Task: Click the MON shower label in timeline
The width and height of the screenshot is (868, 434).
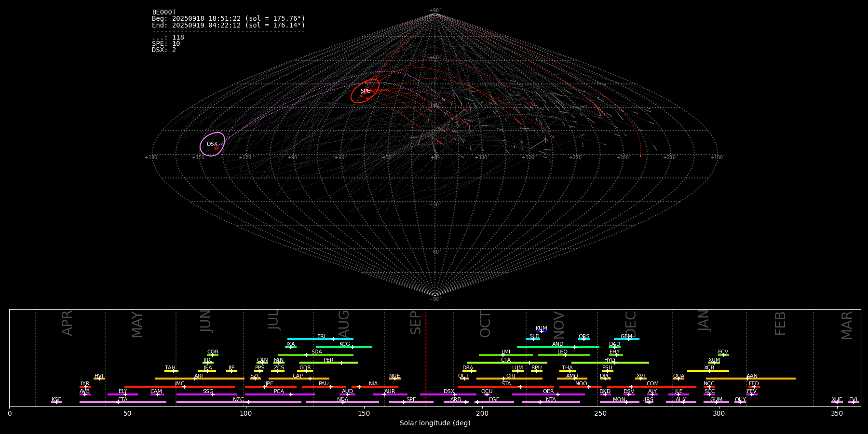Action: click(619, 400)
